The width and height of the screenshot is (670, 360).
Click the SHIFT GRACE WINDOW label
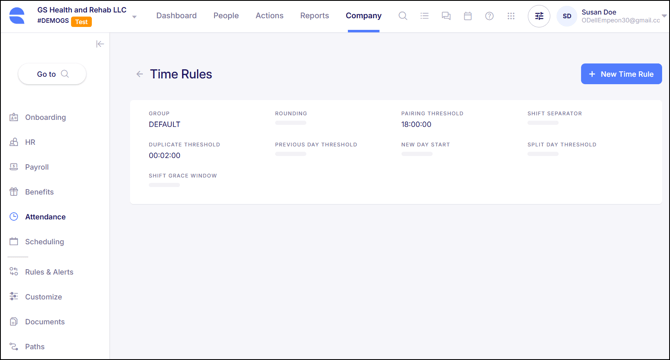pos(183,176)
